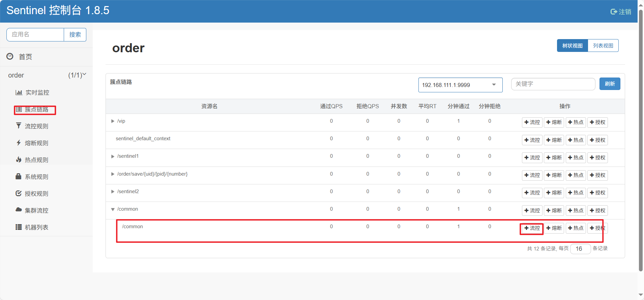Image resolution: width=644 pixels, height=300 pixels.
Task: Collapse the order app menu chevron
Action: [x=84, y=74]
